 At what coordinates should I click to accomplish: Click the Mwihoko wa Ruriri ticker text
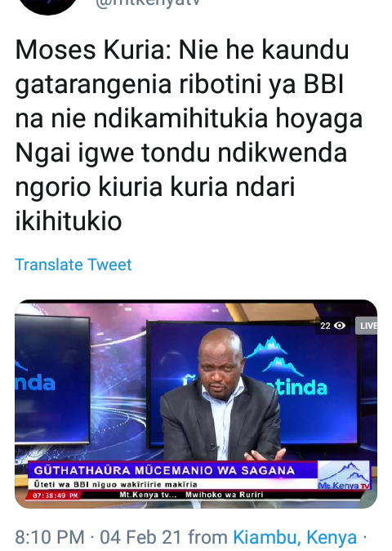pos(225,495)
